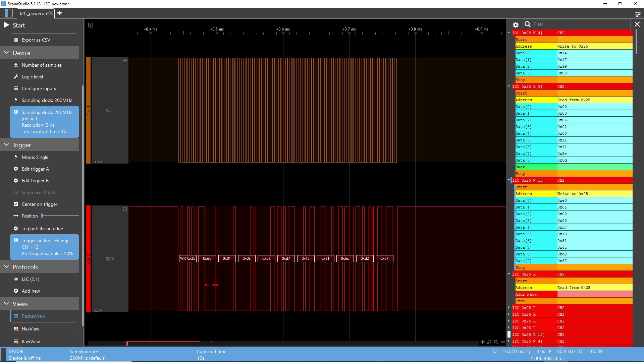Collapse the I2C 0x25 W[10] packet
Viewport: 644px width, 362px height.
tap(509, 180)
